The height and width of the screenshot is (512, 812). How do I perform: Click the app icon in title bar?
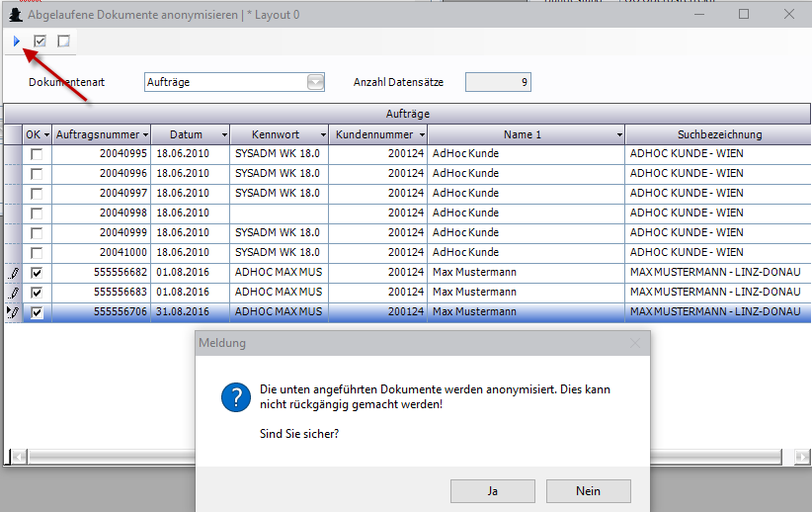[x=15, y=15]
